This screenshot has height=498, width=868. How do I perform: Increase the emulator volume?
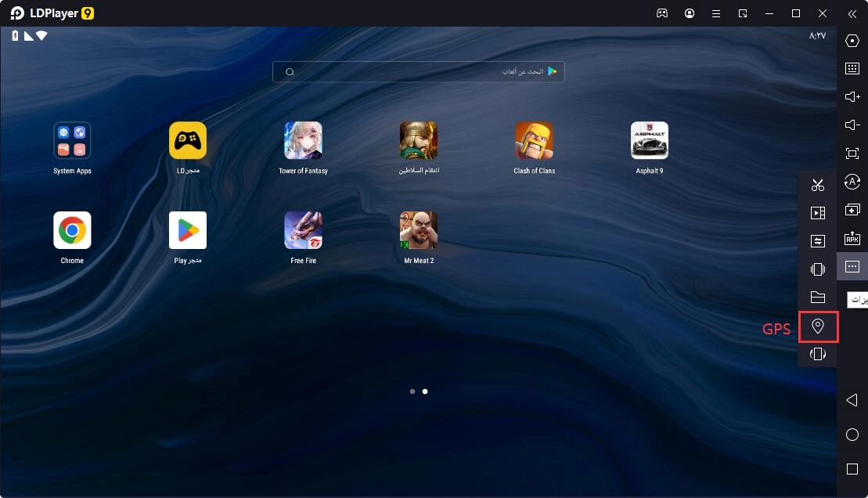(852, 97)
